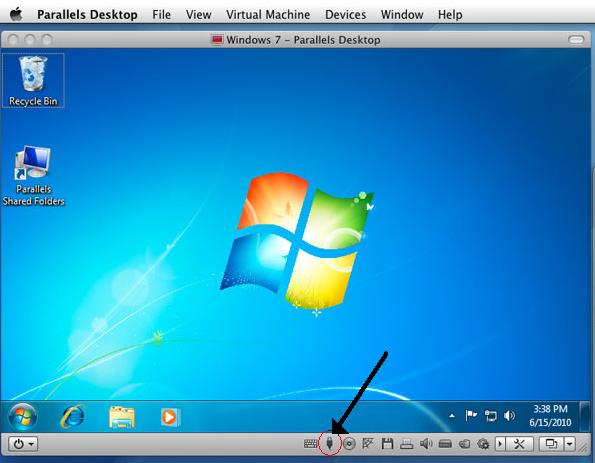The width and height of the screenshot is (595, 463).
Task: Open the Window menu
Action: [x=402, y=14]
